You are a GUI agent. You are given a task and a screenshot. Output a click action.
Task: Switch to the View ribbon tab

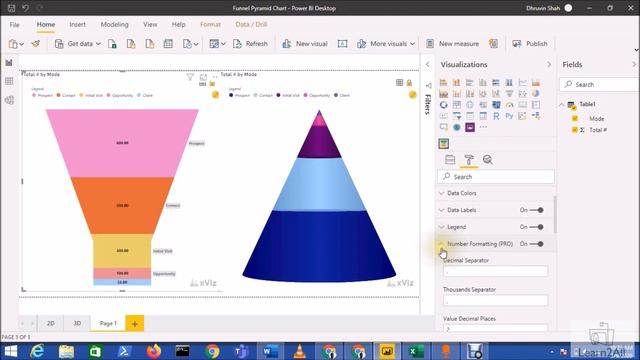[150, 24]
